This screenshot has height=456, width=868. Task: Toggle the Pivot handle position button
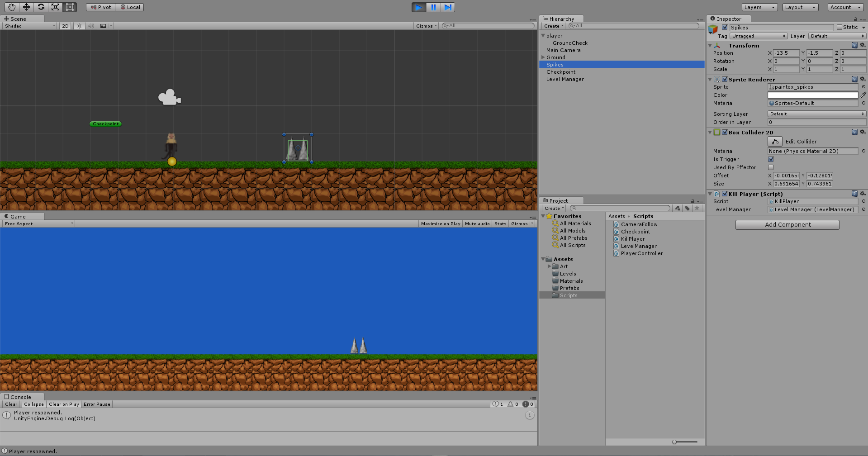(x=101, y=7)
